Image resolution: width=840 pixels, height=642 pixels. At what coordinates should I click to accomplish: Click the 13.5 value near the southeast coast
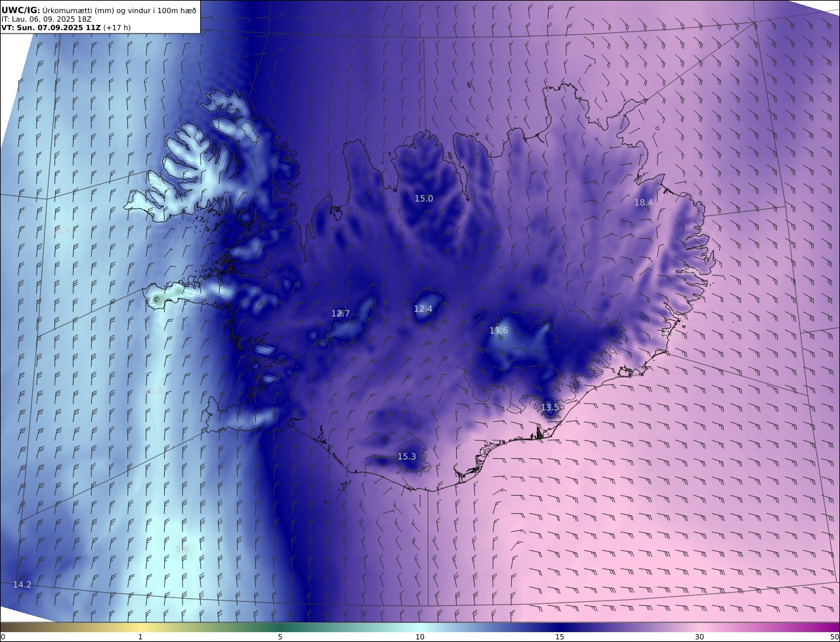(549, 408)
